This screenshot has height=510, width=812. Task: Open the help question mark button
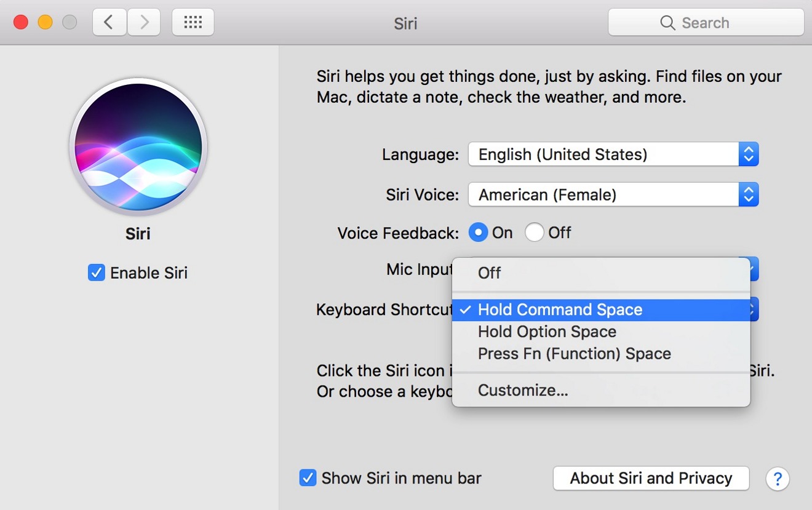point(778,478)
